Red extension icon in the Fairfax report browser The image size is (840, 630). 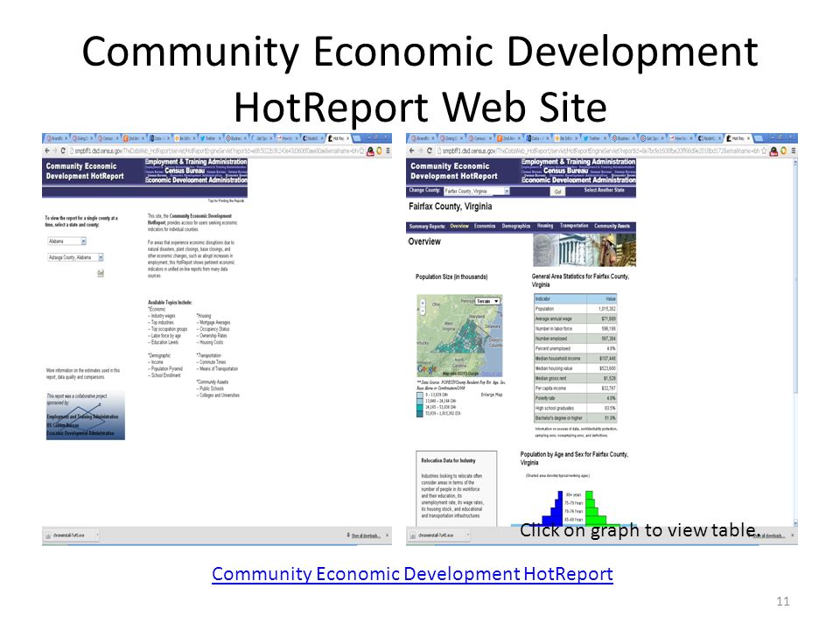point(773,151)
